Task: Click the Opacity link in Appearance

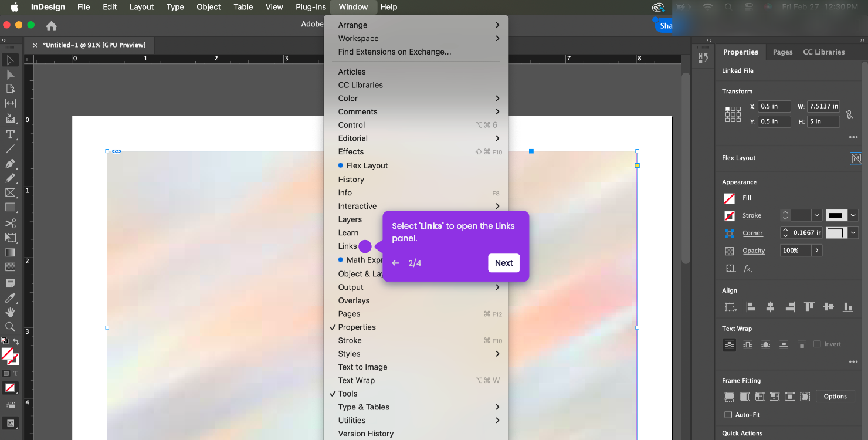Action: click(754, 251)
